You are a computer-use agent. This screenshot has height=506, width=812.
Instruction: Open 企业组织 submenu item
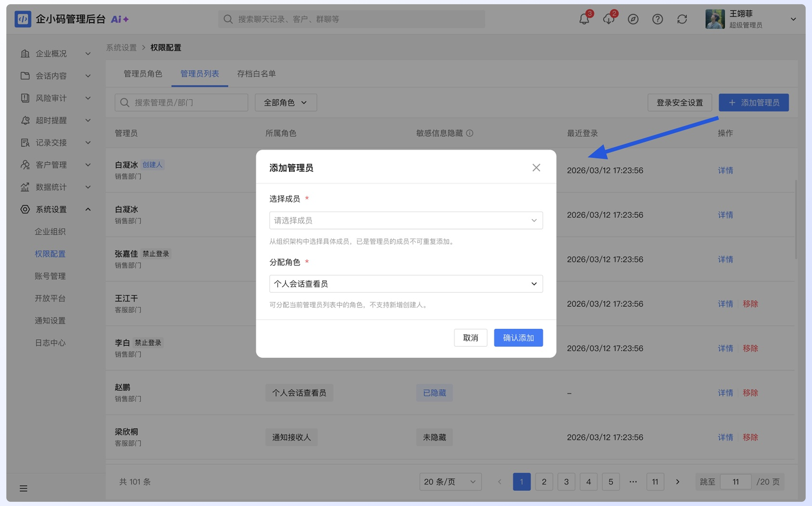[50, 232]
